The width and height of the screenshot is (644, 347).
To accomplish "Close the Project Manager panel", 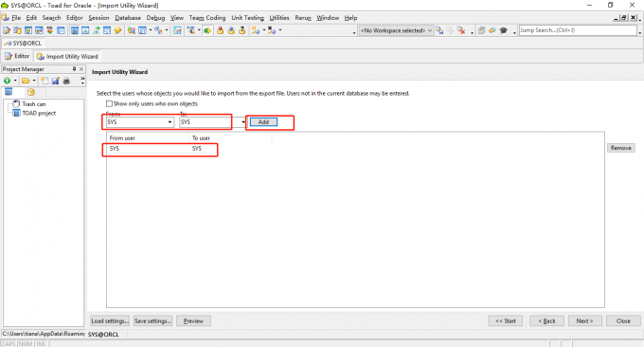I will click(x=81, y=69).
